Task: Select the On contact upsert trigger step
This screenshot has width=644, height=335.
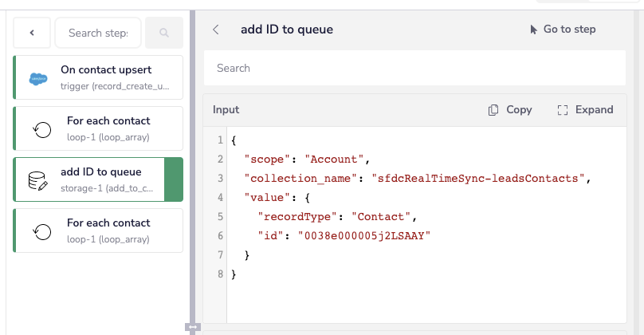Action: (x=98, y=77)
